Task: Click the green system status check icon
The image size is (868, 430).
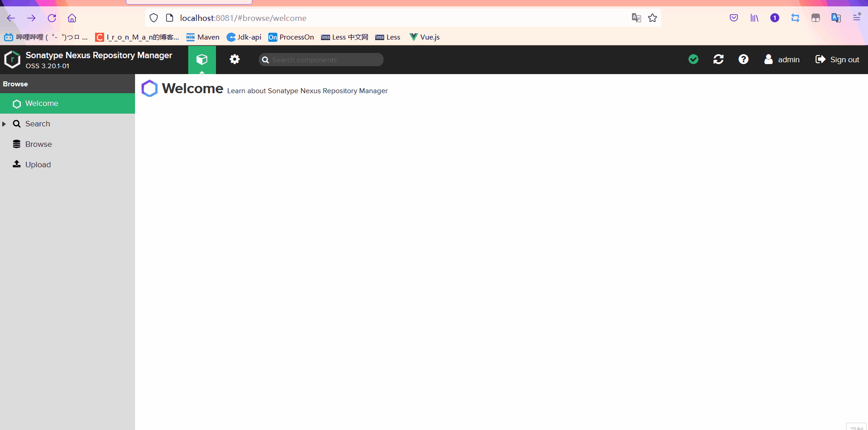Action: click(693, 59)
